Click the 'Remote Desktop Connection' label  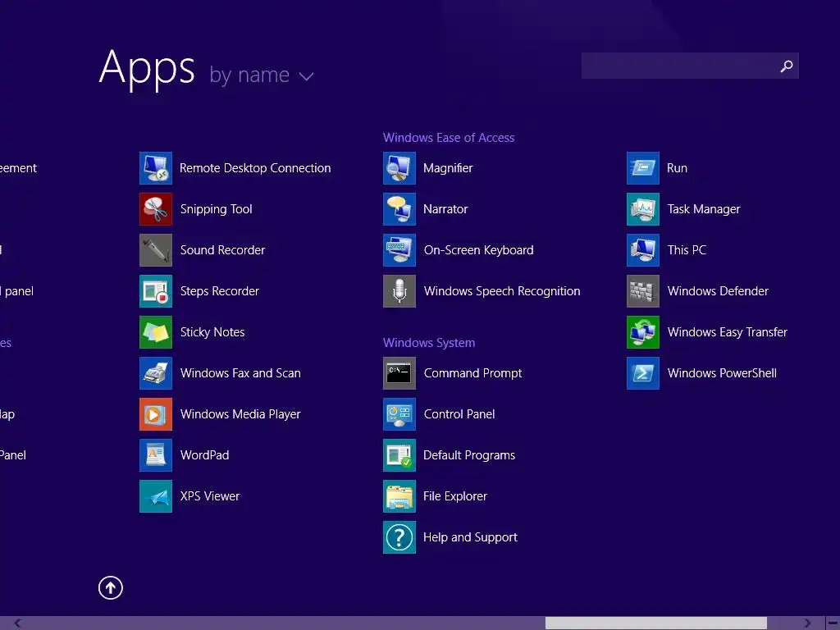tap(255, 168)
